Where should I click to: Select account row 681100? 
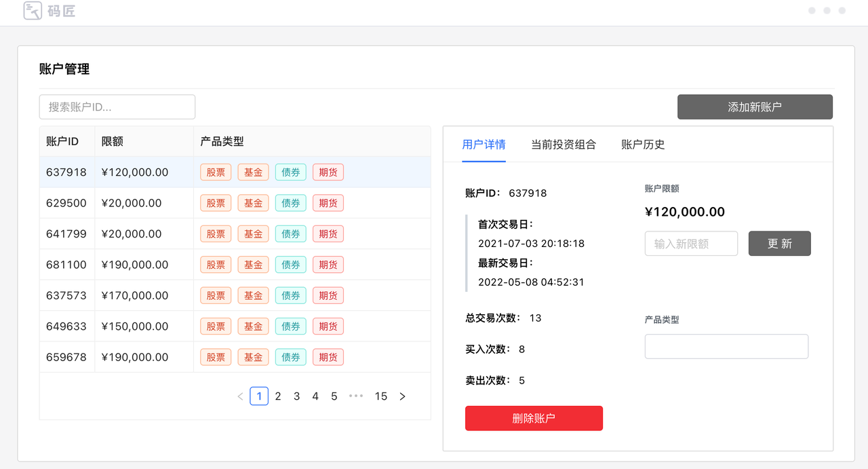(x=235, y=265)
